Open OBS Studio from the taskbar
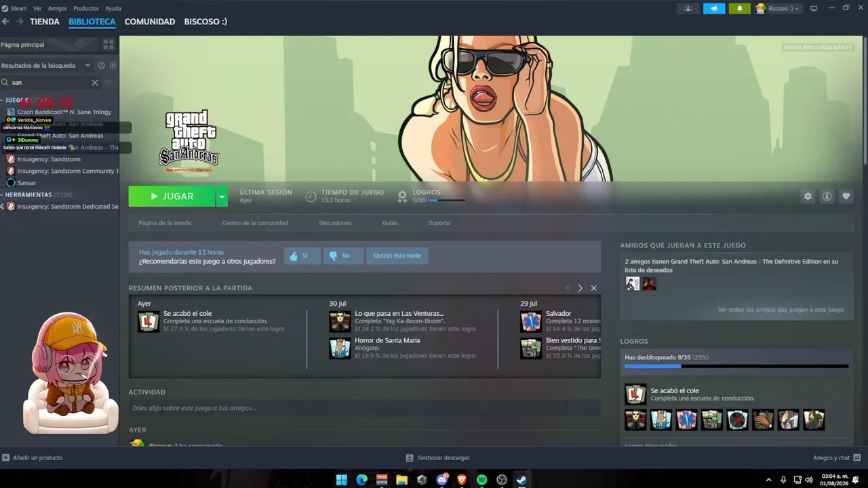This screenshot has width=868, height=488. click(502, 480)
